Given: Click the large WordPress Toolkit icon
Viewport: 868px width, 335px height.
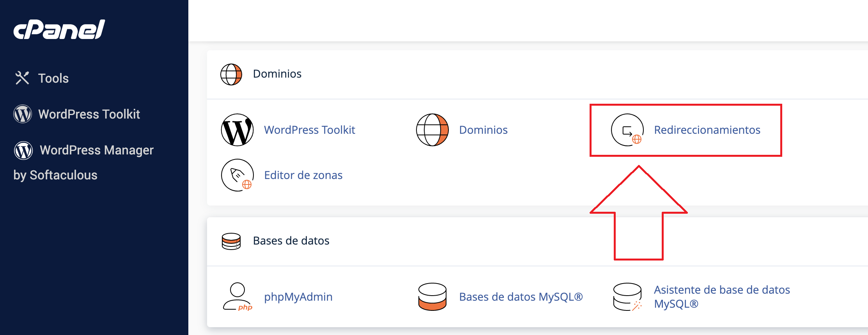Looking at the screenshot, I should [237, 130].
